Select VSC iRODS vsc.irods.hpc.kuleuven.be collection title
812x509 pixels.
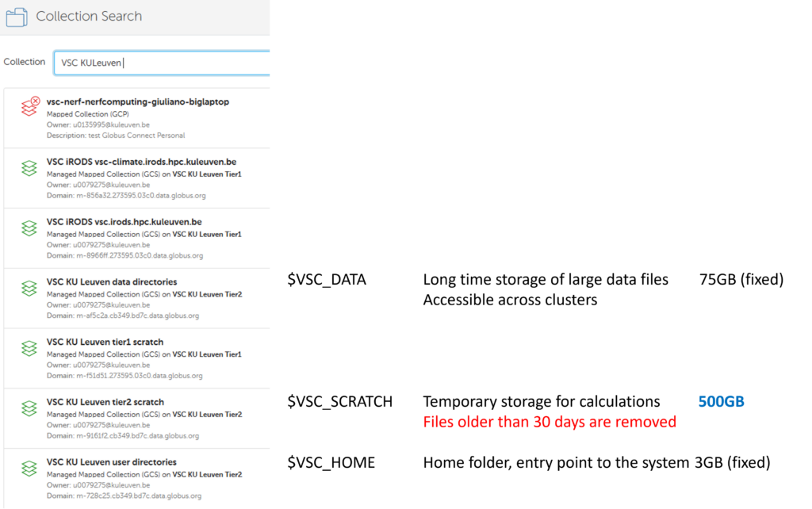coord(124,222)
